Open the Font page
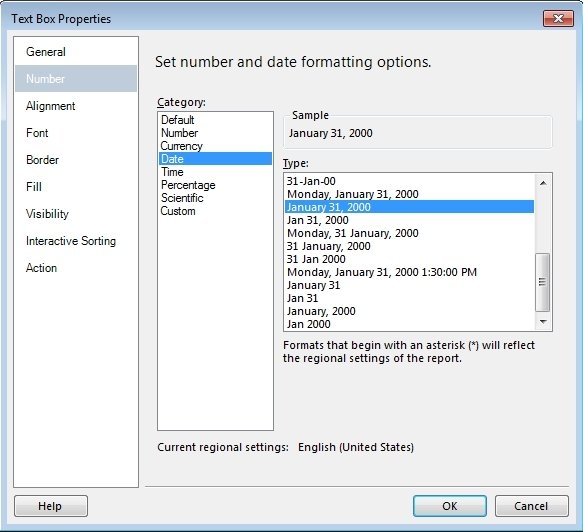Image resolution: width=583 pixels, height=532 pixels. point(76,133)
